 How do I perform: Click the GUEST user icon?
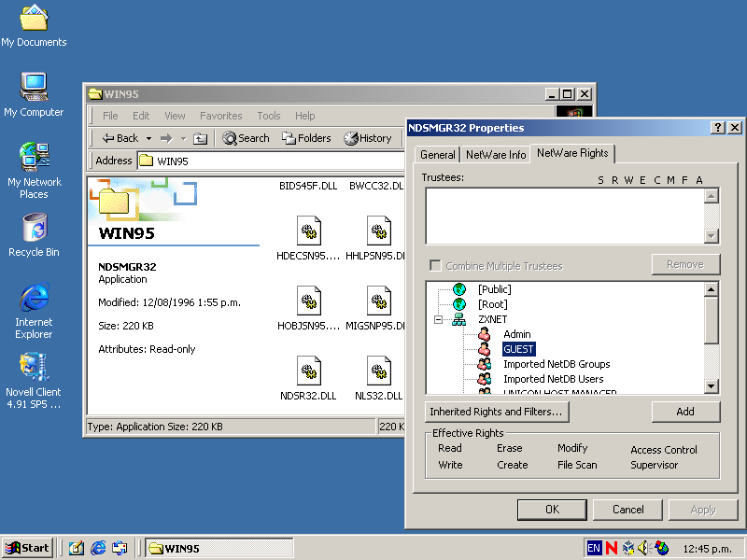pos(484,349)
